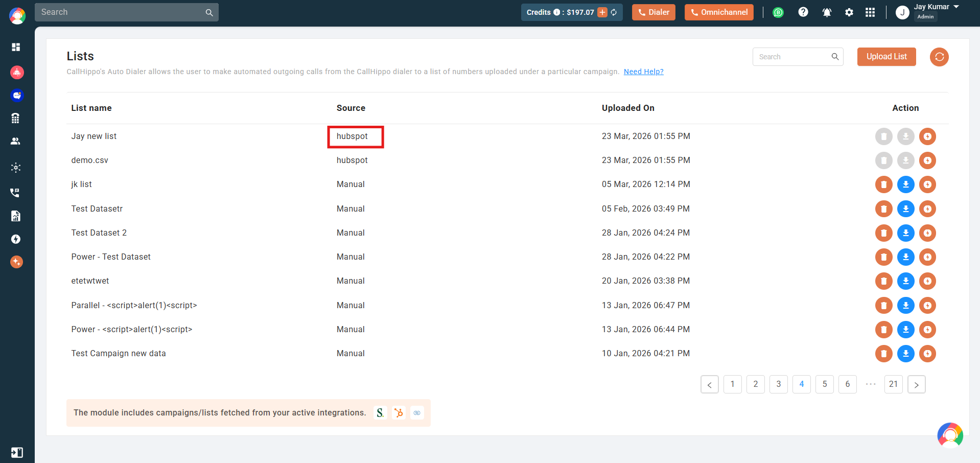
Task: Go to page 5
Action: click(825, 384)
